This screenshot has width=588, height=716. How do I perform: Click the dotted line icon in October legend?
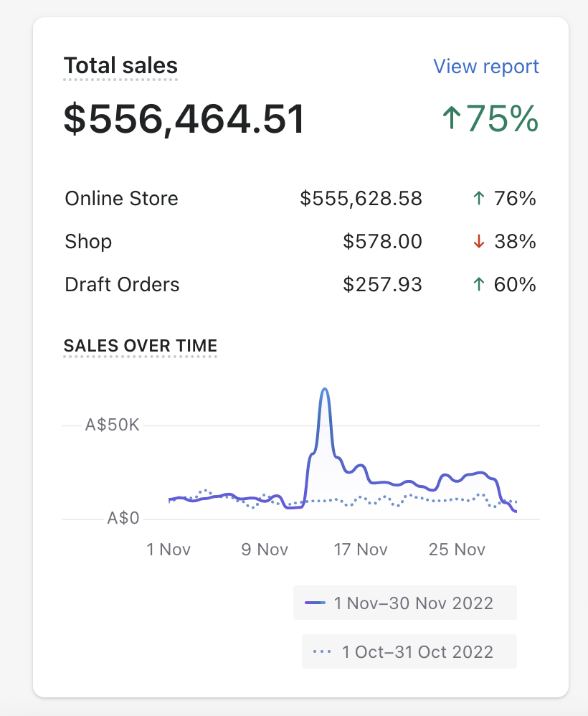(x=323, y=651)
